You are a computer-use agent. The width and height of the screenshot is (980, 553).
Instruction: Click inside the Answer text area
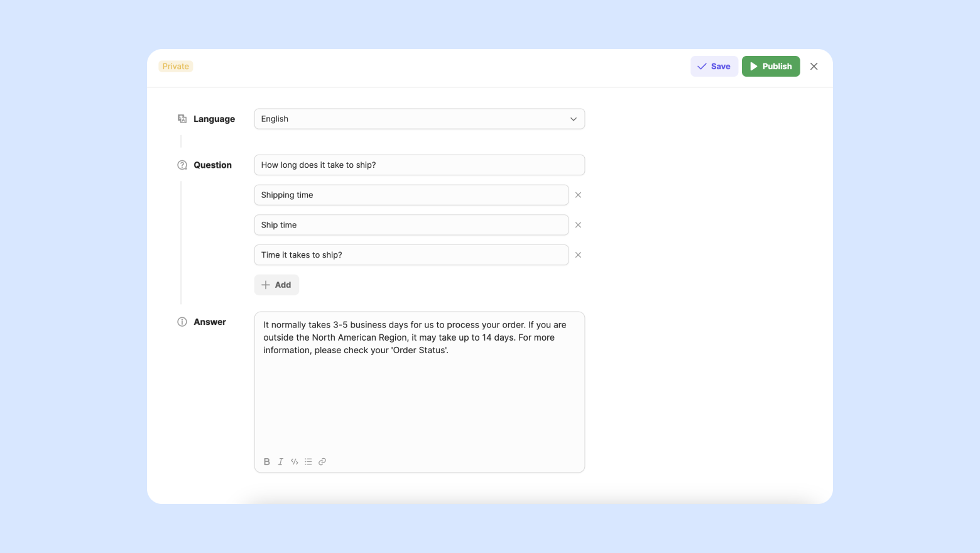click(x=419, y=396)
